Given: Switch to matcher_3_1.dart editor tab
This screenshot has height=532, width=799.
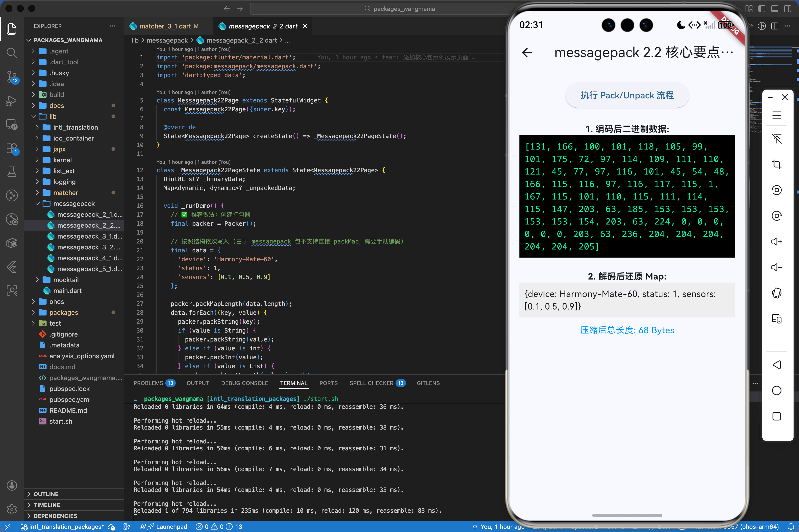Looking at the screenshot, I should pyautogui.click(x=165, y=26).
